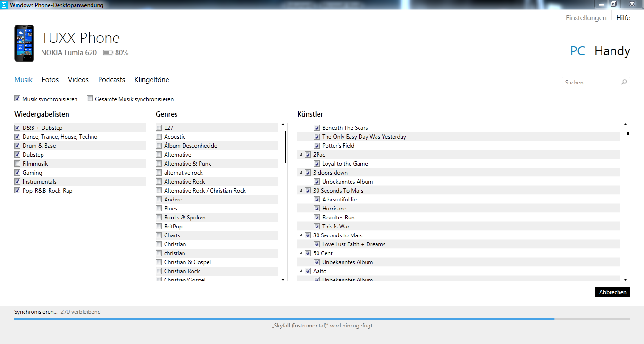Select Beneath The Scars album label
The height and width of the screenshot is (344, 644).
345,128
